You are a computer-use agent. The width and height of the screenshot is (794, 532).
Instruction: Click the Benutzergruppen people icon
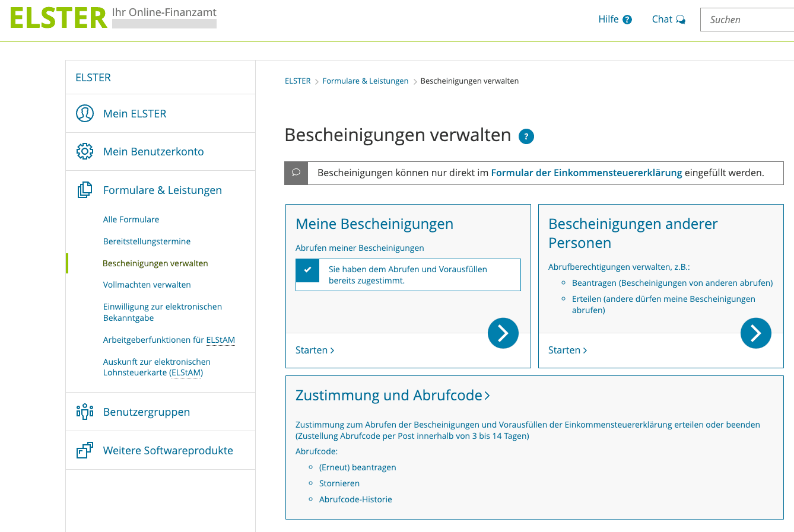click(85, 412)
